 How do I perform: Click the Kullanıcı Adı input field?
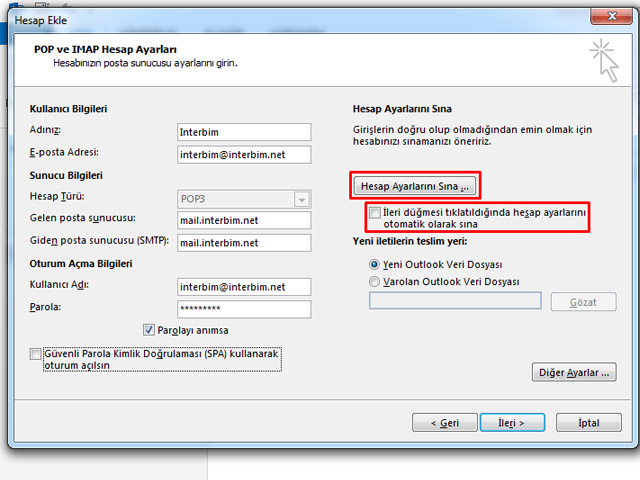point(244,288)
